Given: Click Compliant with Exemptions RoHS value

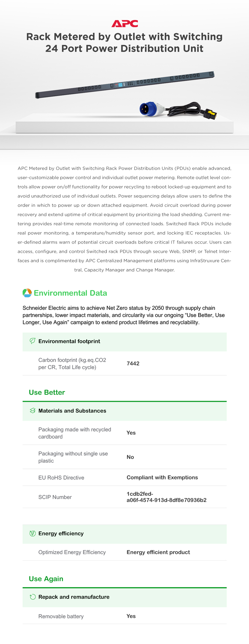Looking at the screenshot, I should pos(162,478).
